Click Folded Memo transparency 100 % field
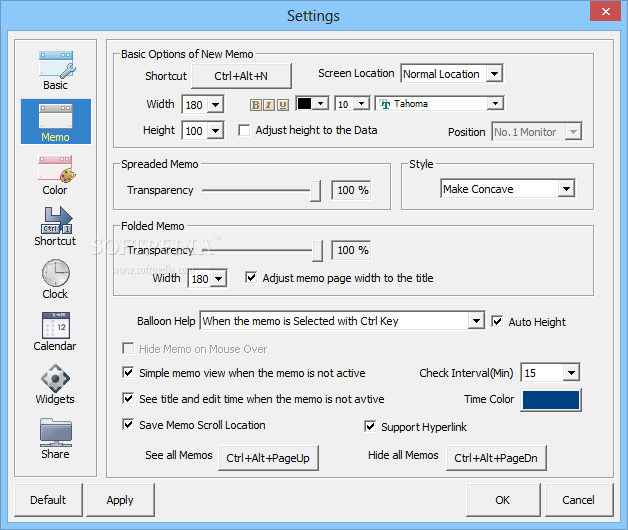Screen dimensions: 628x530 pyautogui.click(x=352, y=250)
